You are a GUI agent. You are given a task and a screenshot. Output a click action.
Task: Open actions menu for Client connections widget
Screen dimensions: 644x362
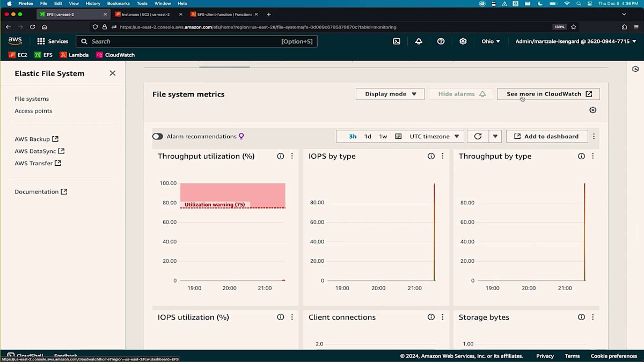443,317
